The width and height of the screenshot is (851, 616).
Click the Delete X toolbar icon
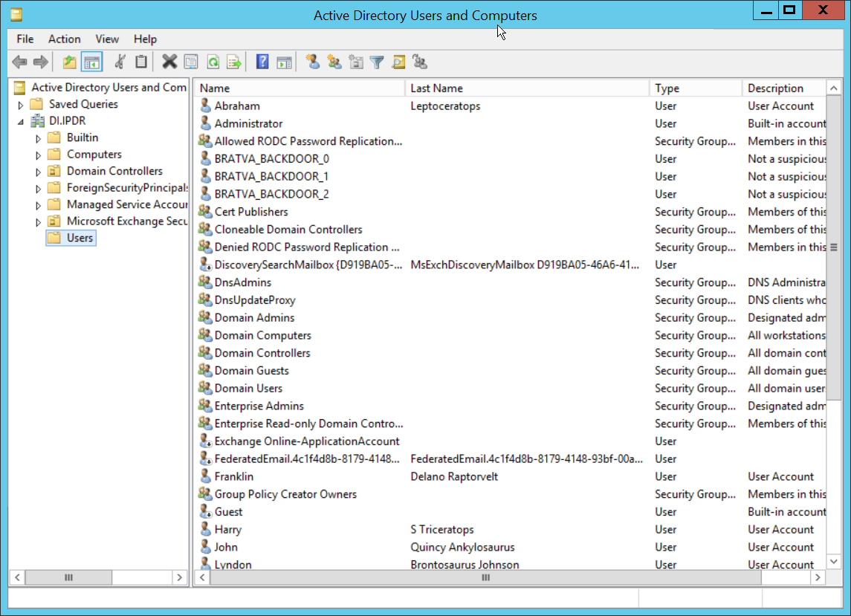(169, 62)
